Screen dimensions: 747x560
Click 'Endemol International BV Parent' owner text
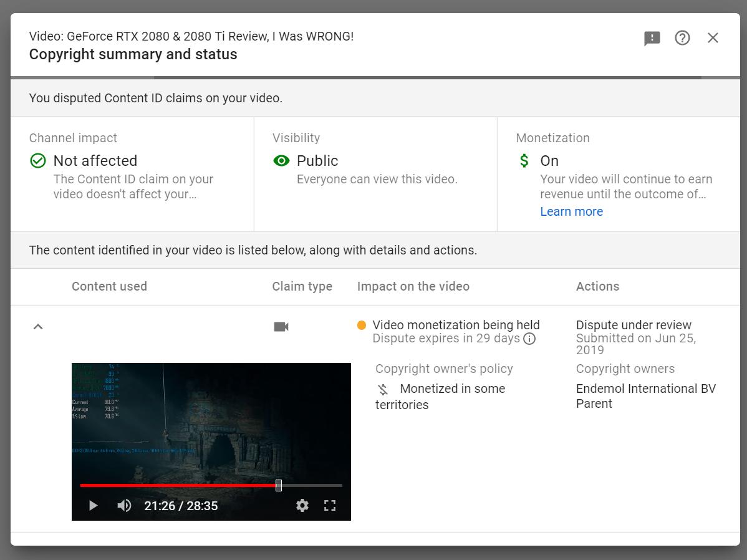pyautogui.click(x=645, y=396)
